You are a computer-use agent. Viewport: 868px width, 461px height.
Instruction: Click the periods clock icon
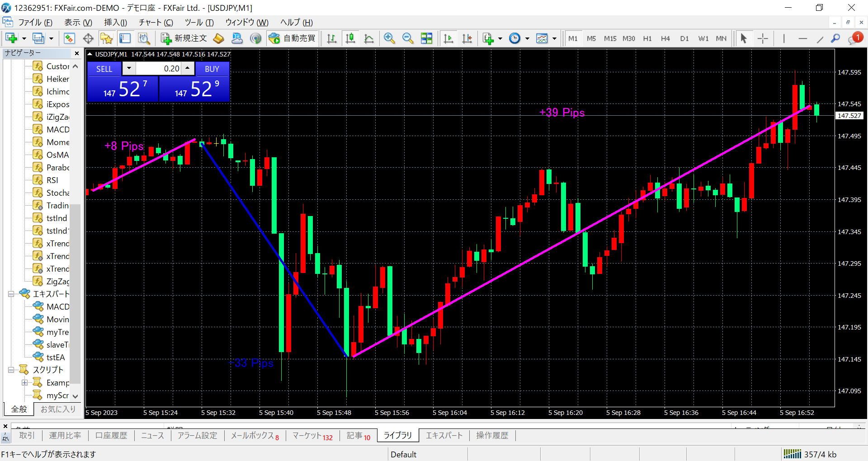tap(514, 38)
